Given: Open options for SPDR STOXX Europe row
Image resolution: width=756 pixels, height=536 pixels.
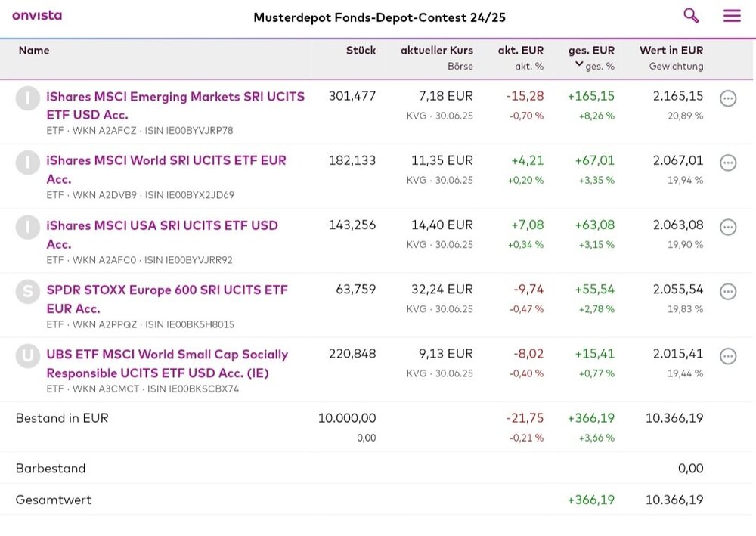Looking at the screenshot, I should (x=728, y=291).
